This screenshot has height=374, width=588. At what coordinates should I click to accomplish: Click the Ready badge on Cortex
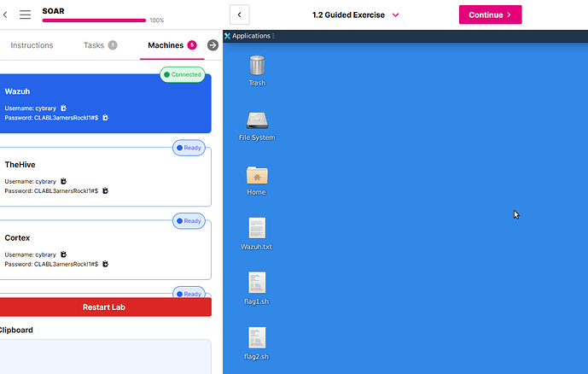pyautogui.click(x=189, y=221)
